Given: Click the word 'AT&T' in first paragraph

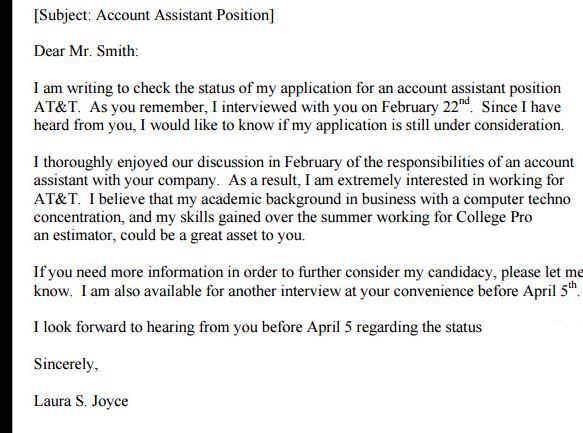Looking at the screenshot, I should coord(56,107).
